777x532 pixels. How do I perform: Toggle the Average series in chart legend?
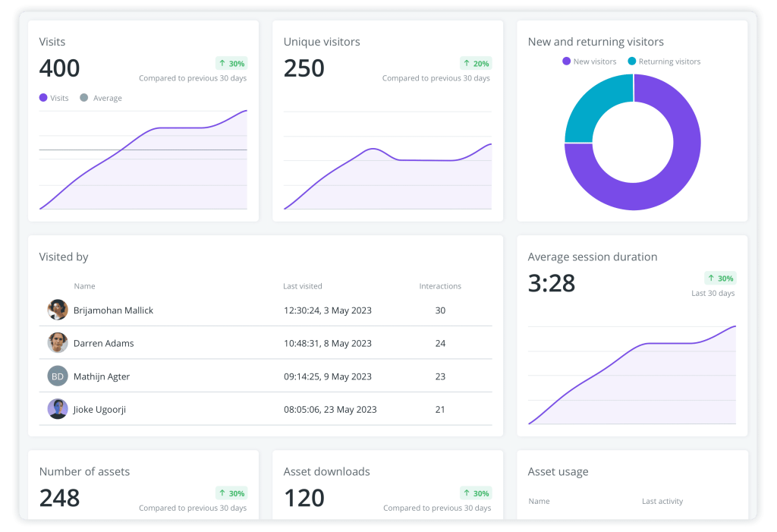point(101,98)
